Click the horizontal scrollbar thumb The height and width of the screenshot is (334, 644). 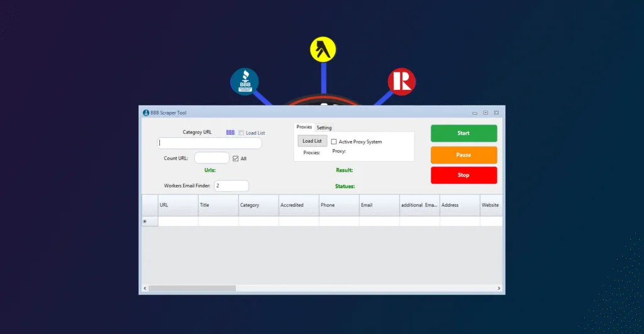pyautogui.click(x=192, y=288)
